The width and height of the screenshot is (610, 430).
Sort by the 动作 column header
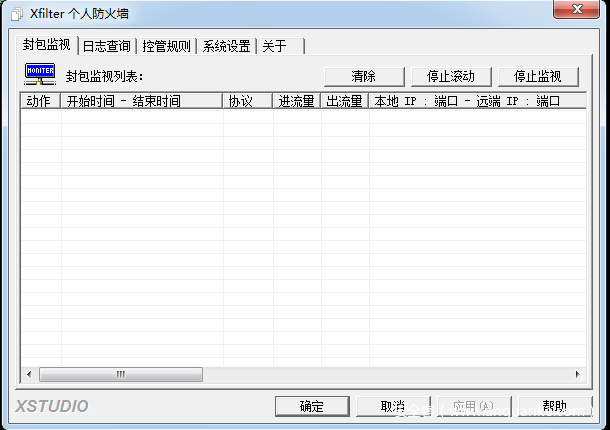[40, 101]
